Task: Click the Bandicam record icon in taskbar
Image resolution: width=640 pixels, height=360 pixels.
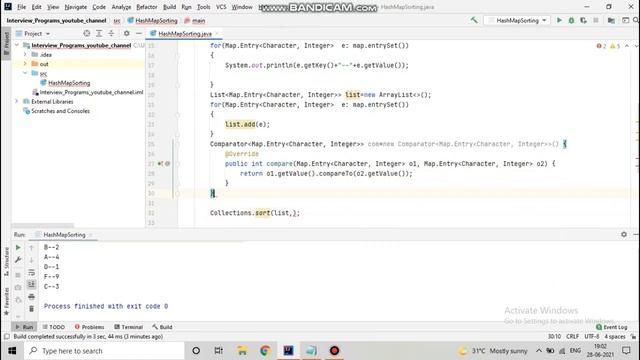Action: click(x=334, y=351)
